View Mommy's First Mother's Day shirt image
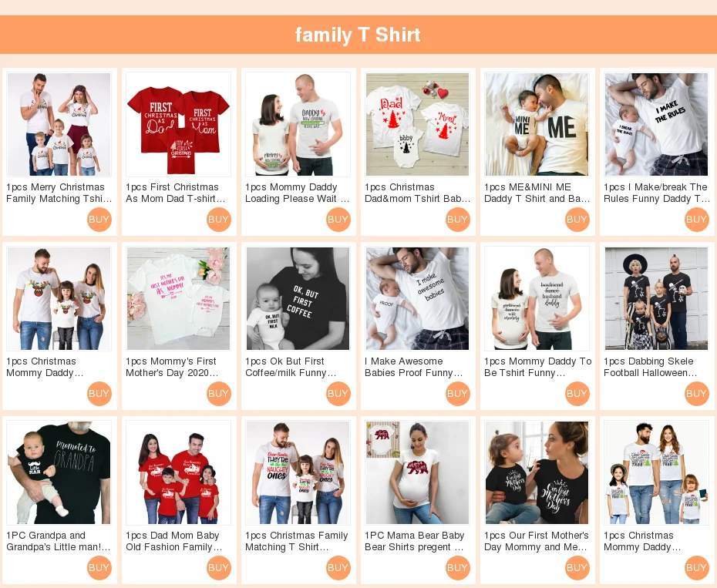This screenshot has width=717, height=588. [178, 298]
